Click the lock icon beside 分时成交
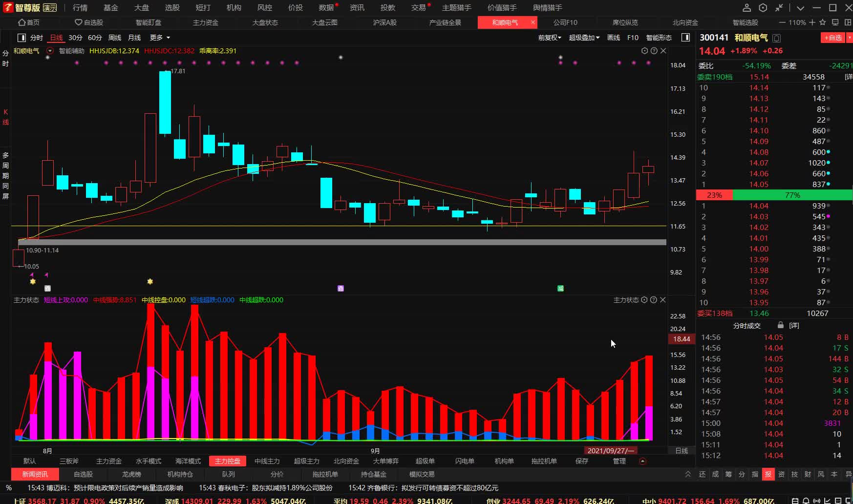 (x=781, y=325)
